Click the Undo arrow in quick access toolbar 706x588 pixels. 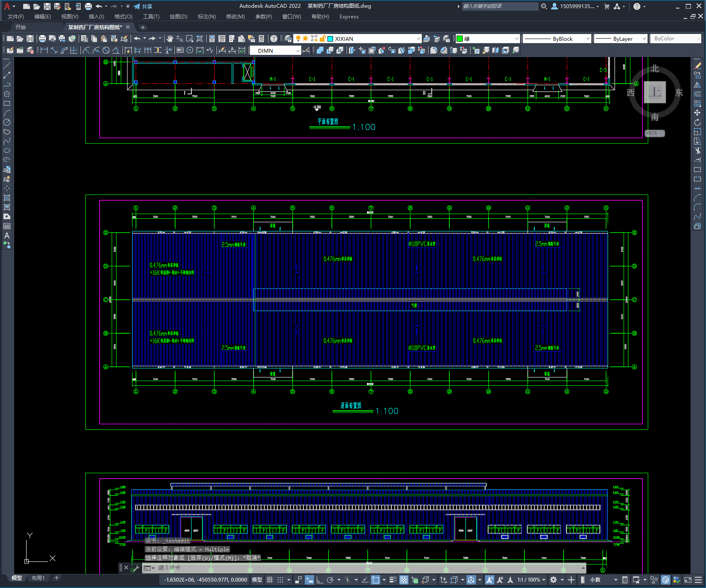tap(99, 6)
